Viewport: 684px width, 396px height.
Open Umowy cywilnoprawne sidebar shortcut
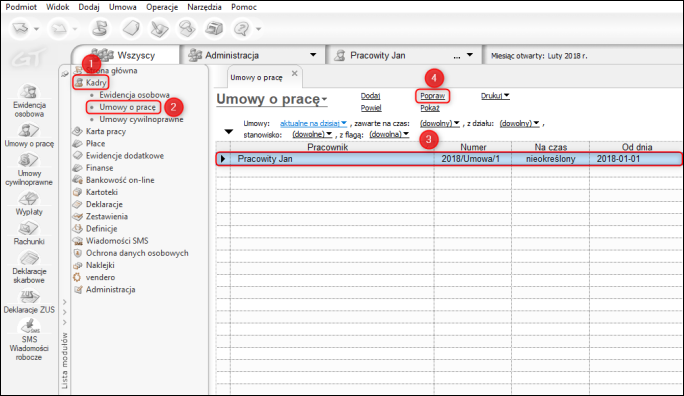coord(29,169)
